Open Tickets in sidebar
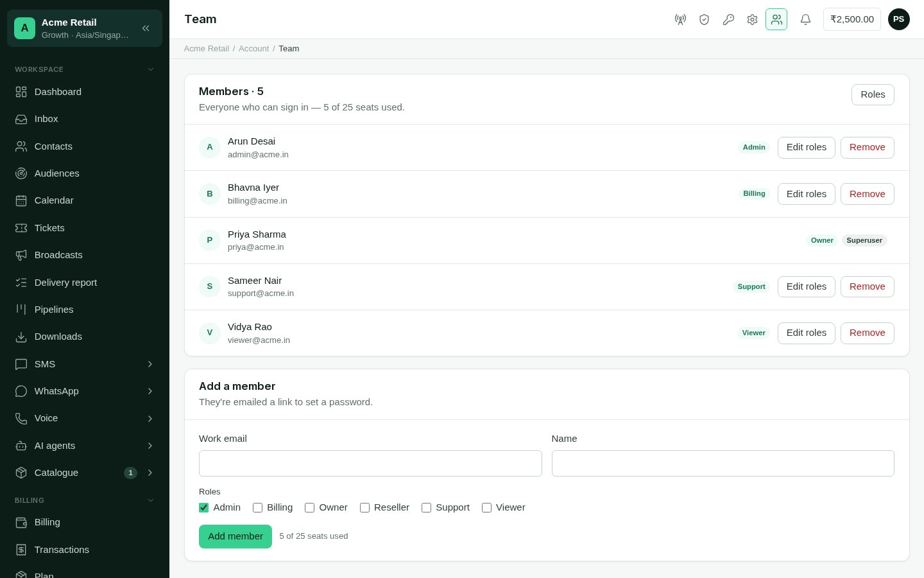The image size is (924, 578). [85, 228]
